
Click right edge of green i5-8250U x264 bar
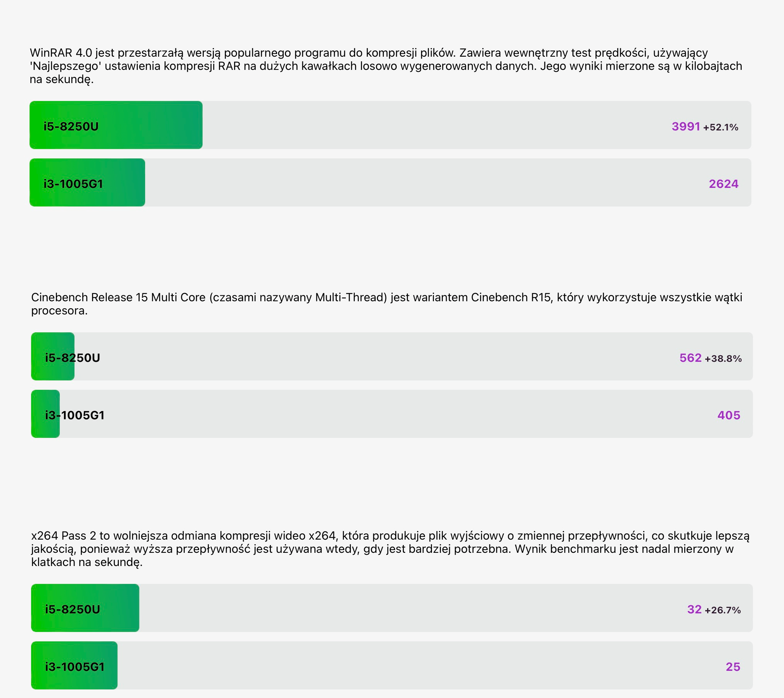pos(137,608)
